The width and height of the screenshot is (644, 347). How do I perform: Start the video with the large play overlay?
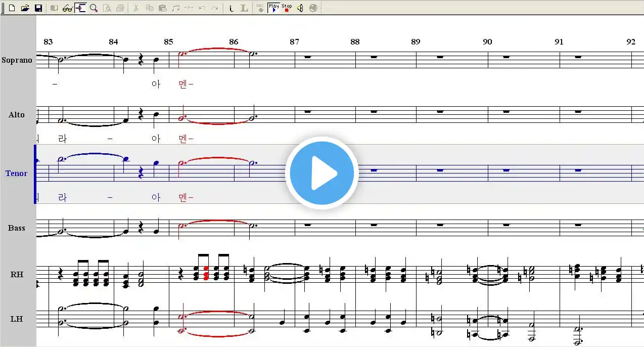coord(322,173)
